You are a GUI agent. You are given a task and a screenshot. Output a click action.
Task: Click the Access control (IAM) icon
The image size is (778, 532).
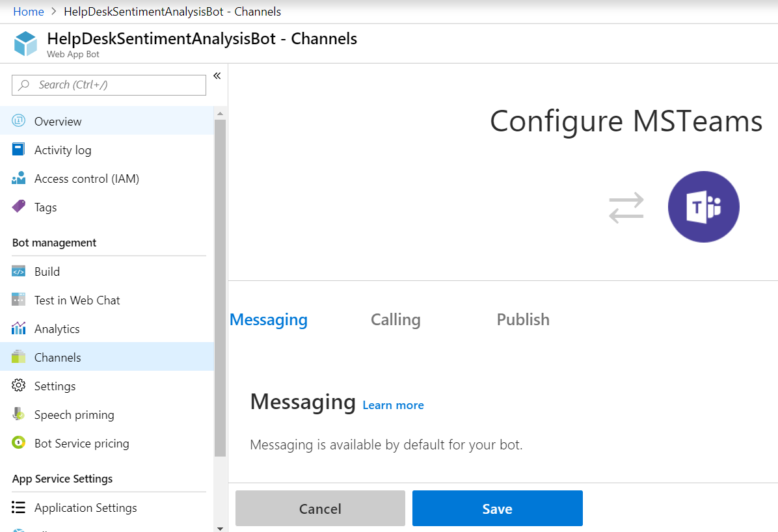tap(19, 178)
